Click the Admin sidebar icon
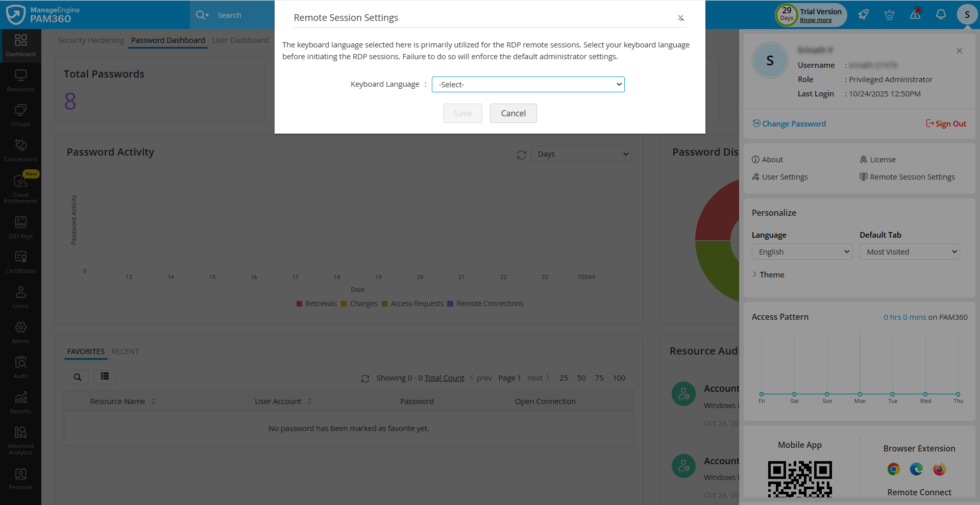 click(x=20, y=332)
